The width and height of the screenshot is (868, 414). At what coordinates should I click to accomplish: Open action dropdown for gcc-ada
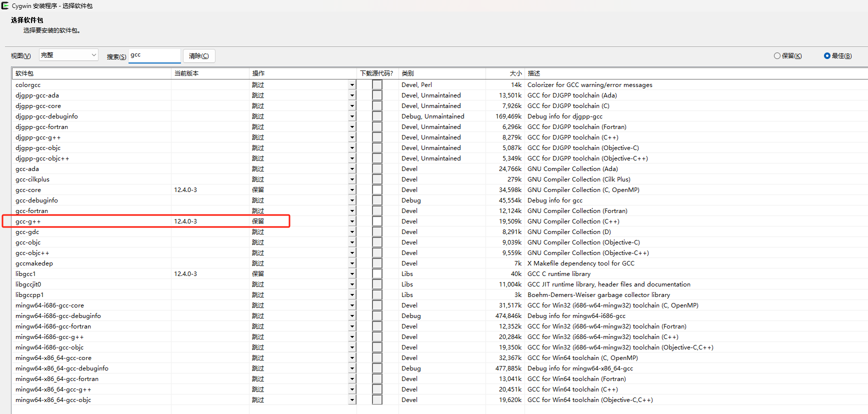pos(352,169)
